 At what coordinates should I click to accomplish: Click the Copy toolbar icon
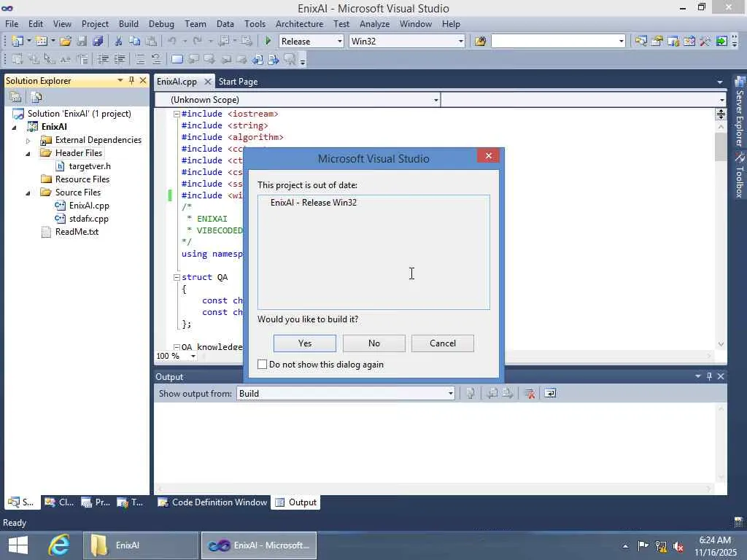click(x=135, y=42)
